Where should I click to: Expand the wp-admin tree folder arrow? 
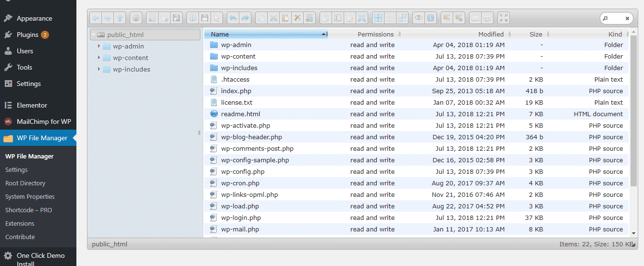[99, 46]
